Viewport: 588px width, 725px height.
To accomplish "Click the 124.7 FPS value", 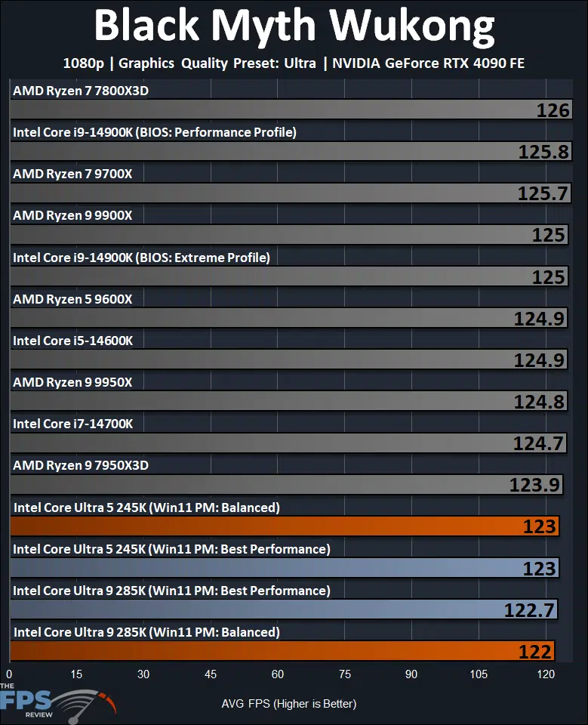I will click(538, 443).
